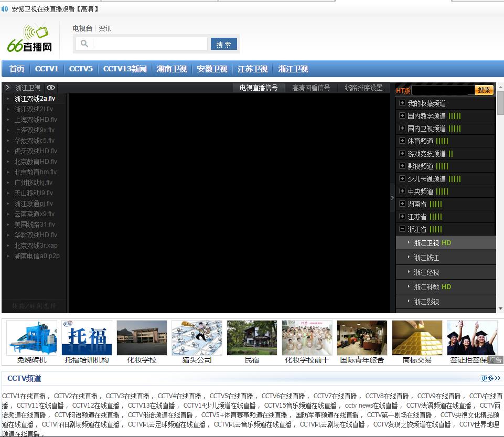Open 线路排序设置 tab

(x=363, y=88)
